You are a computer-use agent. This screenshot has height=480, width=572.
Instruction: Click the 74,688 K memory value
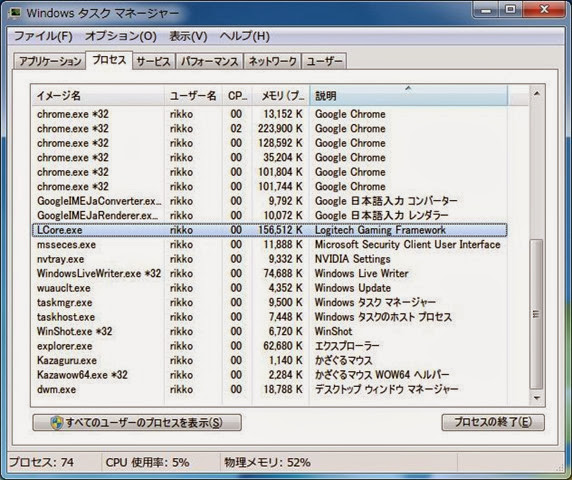coord(283,273)
